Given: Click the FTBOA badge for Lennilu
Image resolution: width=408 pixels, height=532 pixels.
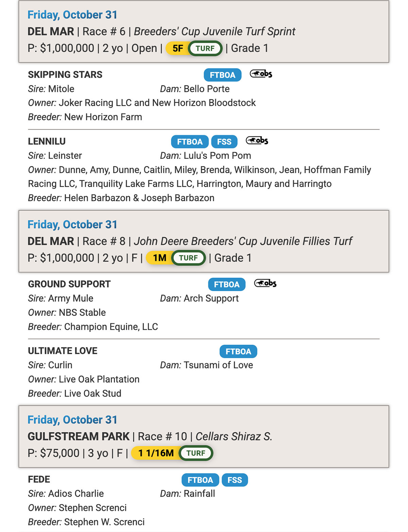Looking at the screenshot, I should click(189, 142).
